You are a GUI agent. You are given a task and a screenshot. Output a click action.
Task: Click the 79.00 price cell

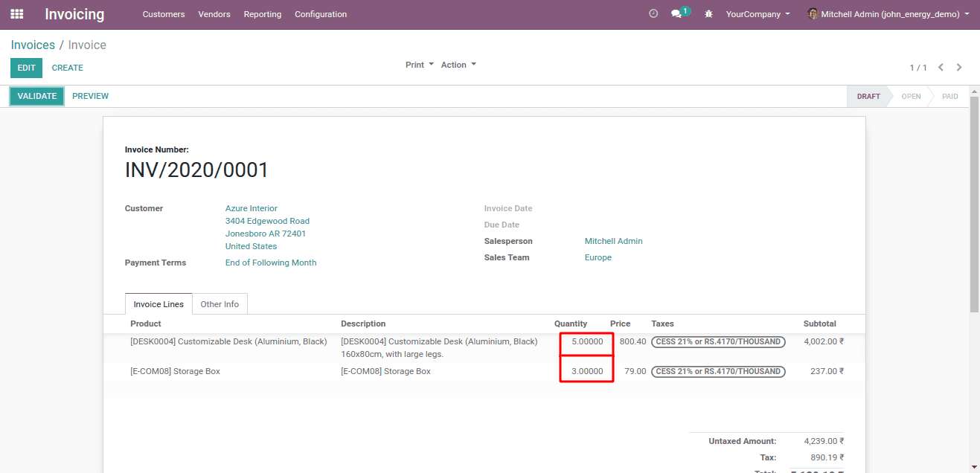(x=635, y=371)
